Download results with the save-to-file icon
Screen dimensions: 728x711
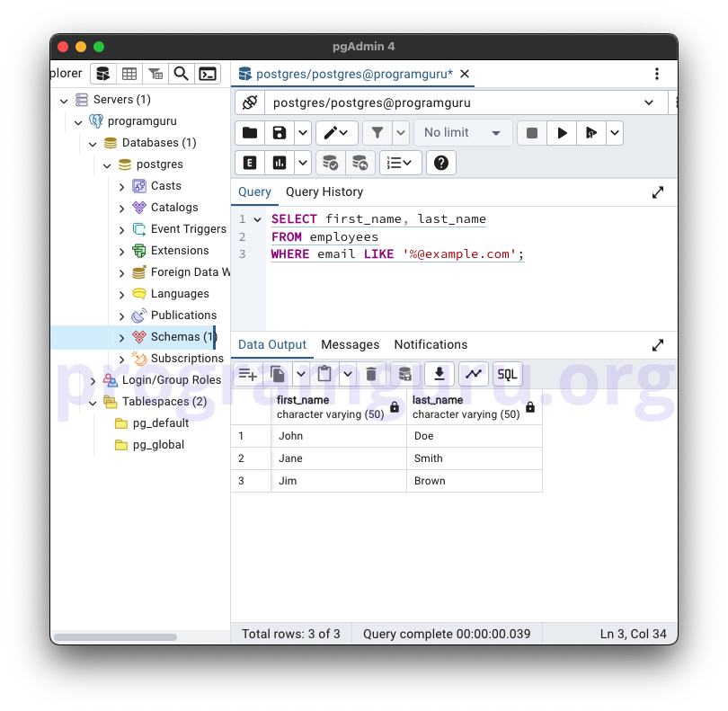click(439, 375)
